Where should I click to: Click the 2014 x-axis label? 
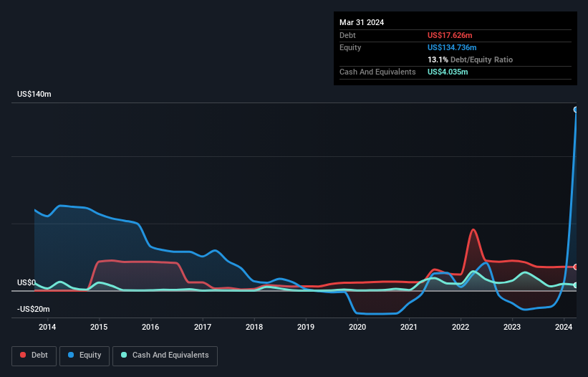pos(47,327)
